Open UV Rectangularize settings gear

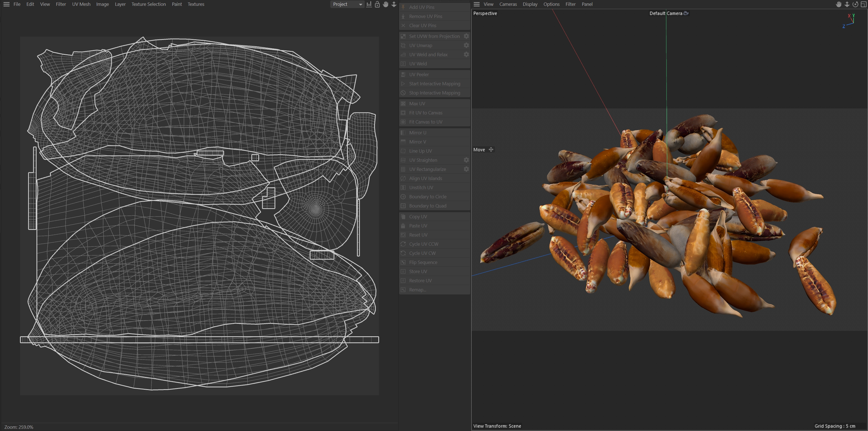466,169
